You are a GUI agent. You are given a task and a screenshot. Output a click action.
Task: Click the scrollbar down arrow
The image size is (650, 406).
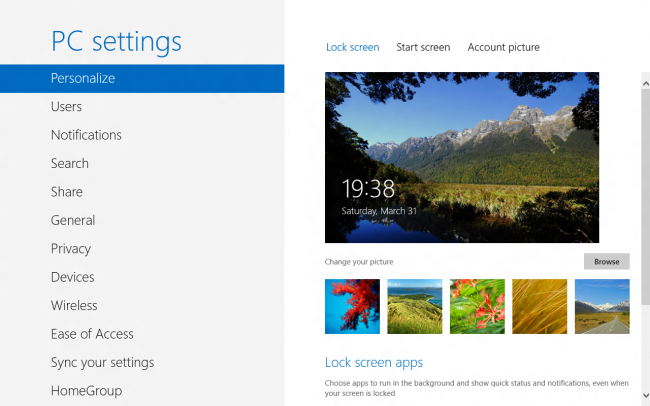pos(645,395)
